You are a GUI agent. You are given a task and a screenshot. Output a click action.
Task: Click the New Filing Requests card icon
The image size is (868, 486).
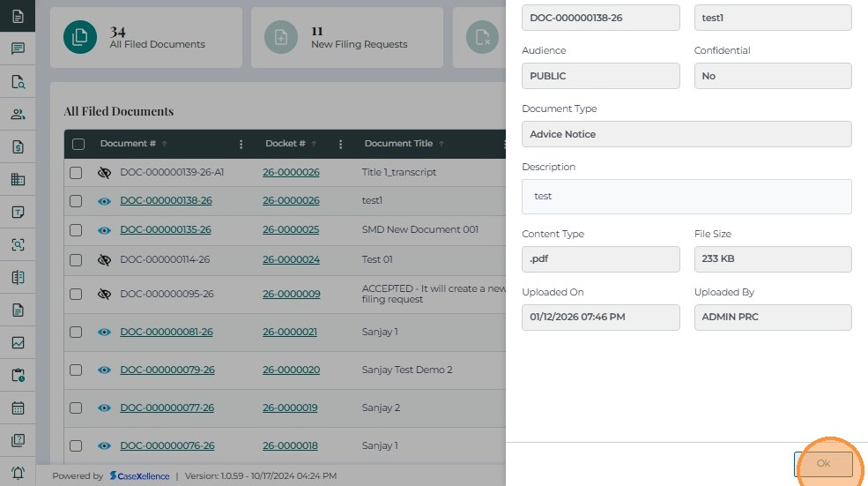point(281,37)
